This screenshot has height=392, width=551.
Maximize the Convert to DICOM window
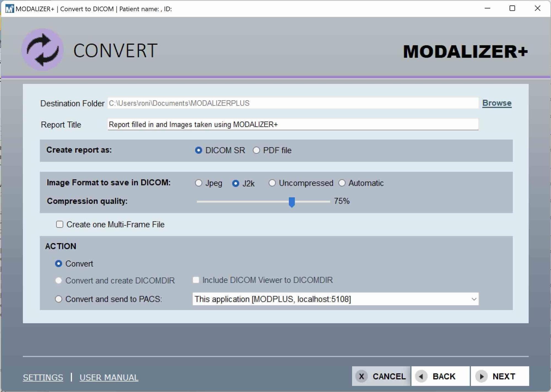(512, 9)
